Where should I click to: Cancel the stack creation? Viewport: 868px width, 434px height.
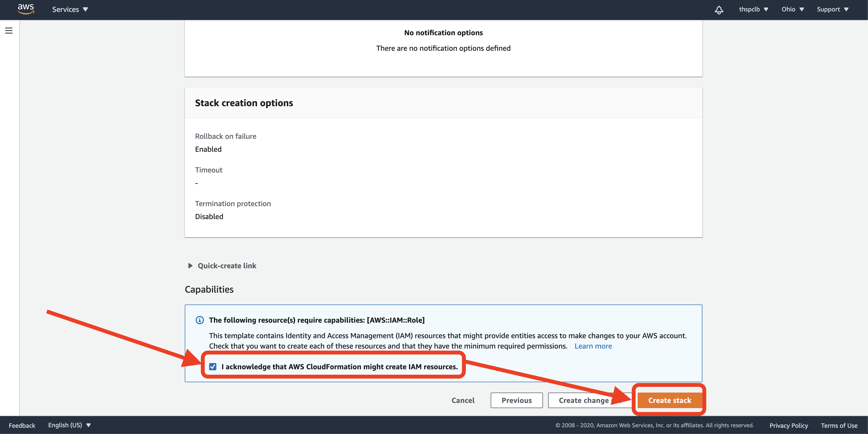[x=463, y=400]
